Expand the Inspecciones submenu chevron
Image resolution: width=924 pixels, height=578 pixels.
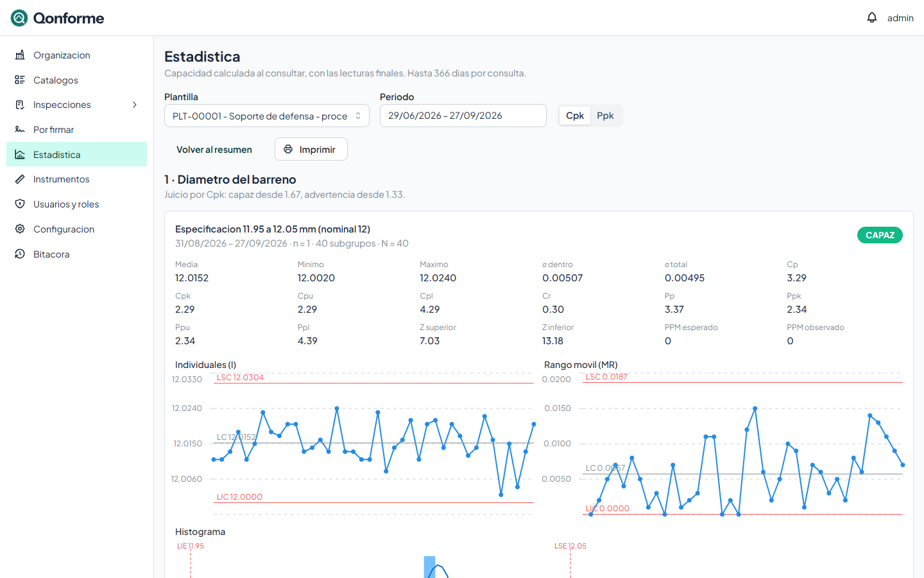[x=135, y=105]
